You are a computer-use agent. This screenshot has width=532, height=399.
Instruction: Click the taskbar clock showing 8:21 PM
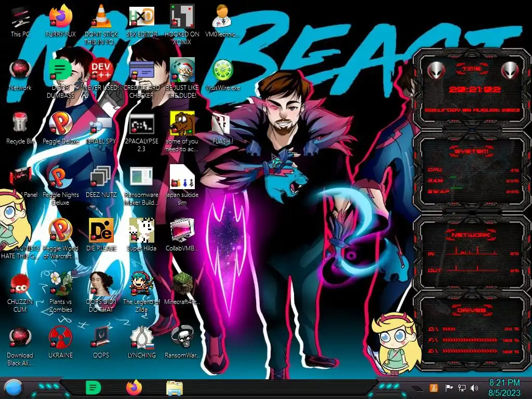504,388
